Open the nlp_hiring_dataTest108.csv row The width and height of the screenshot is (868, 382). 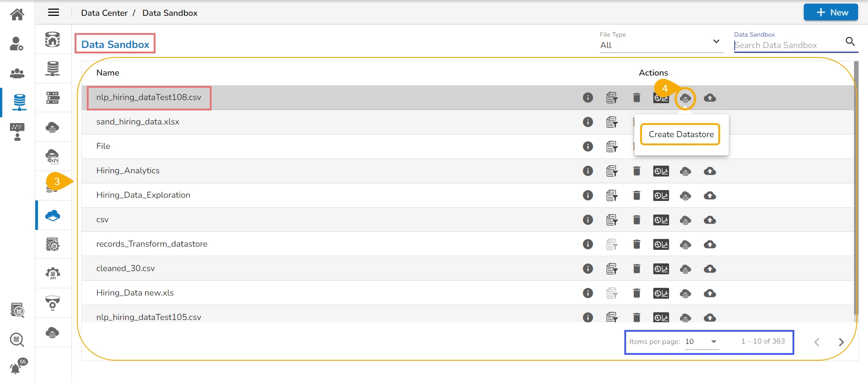tap(149, 98)
